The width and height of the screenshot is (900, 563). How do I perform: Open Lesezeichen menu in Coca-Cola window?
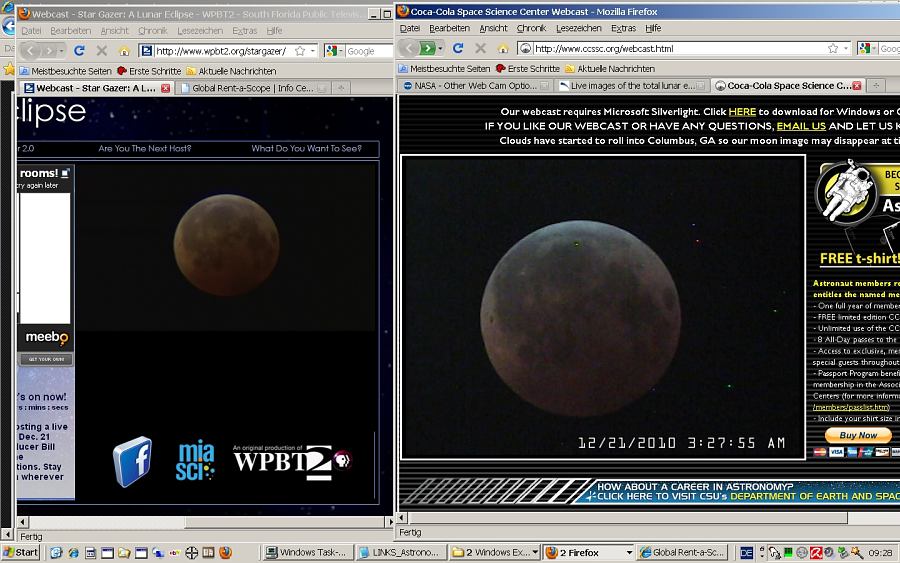[579, 28]
